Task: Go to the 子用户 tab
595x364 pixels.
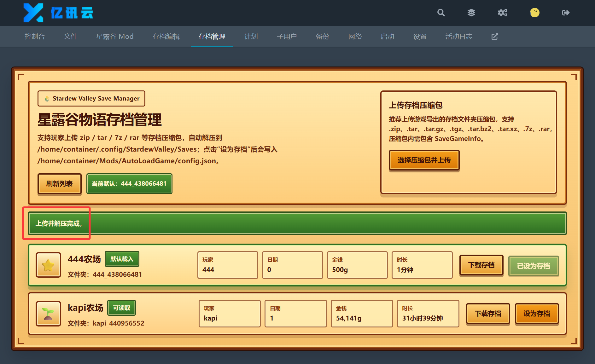Action: tap(287, 36)
